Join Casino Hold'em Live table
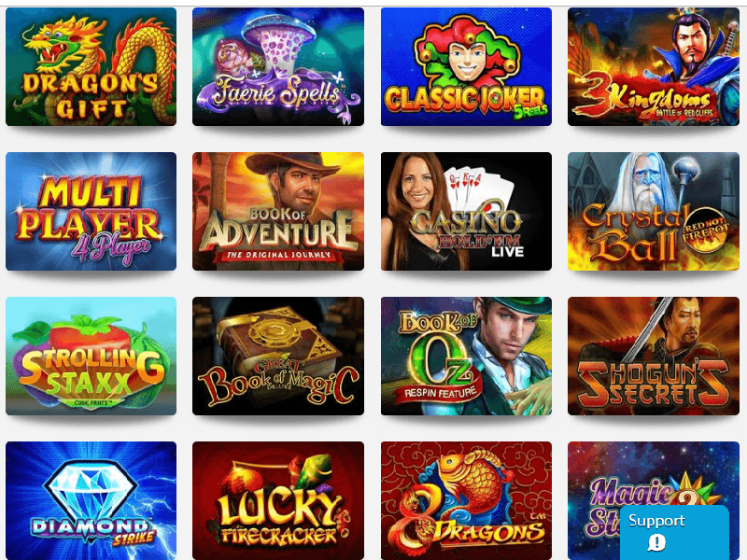747x560 pixels. pos(466,212)
